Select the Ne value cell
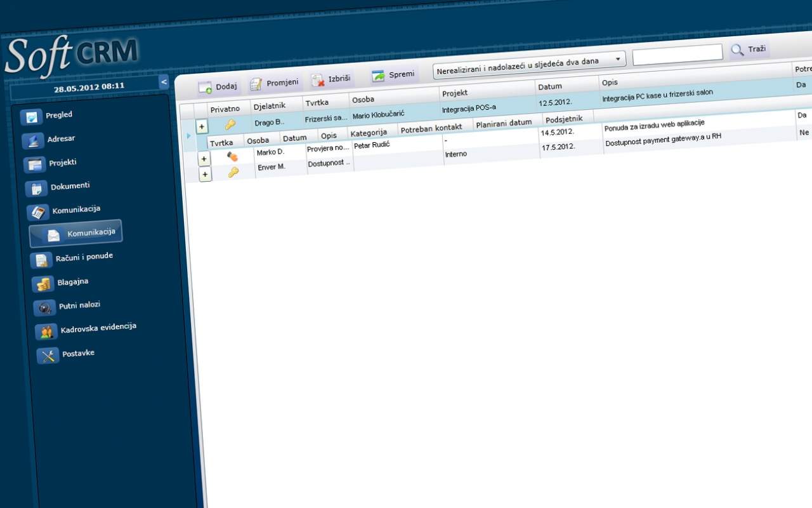Screen dimensions: 812x508 pyautogui.click(x=804, y=133)
